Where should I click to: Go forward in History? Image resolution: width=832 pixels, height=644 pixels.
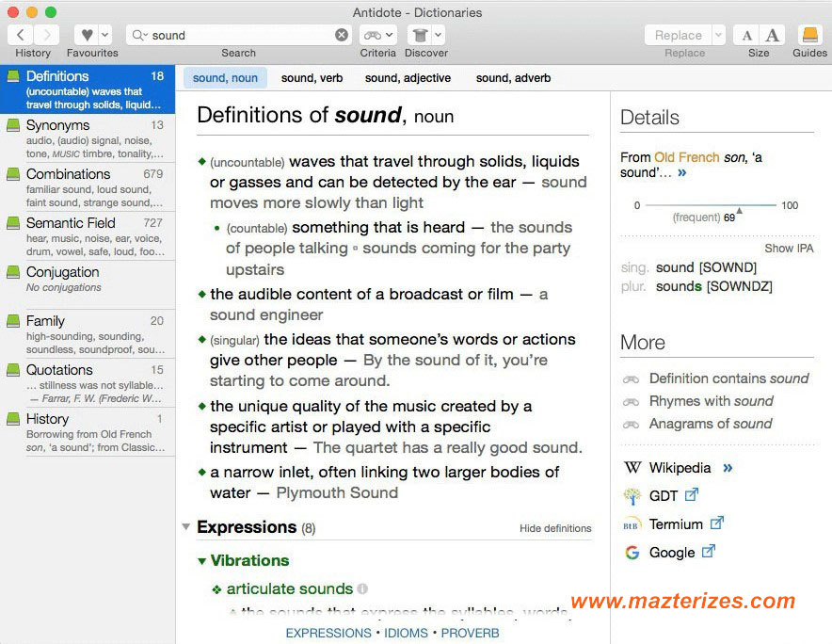(47, 35)
